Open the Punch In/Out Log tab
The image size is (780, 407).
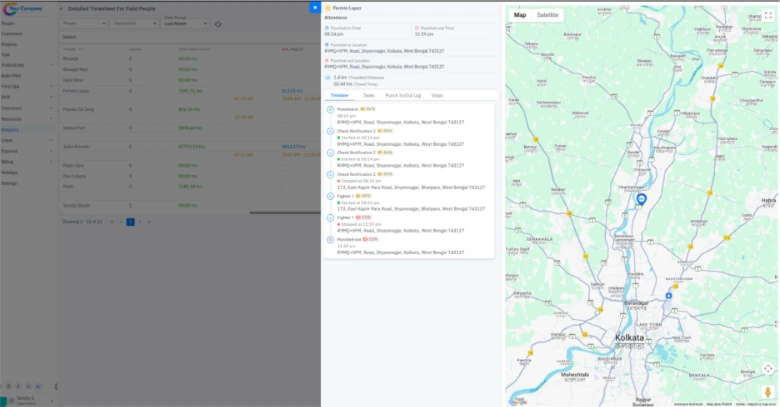click(403, 95)
